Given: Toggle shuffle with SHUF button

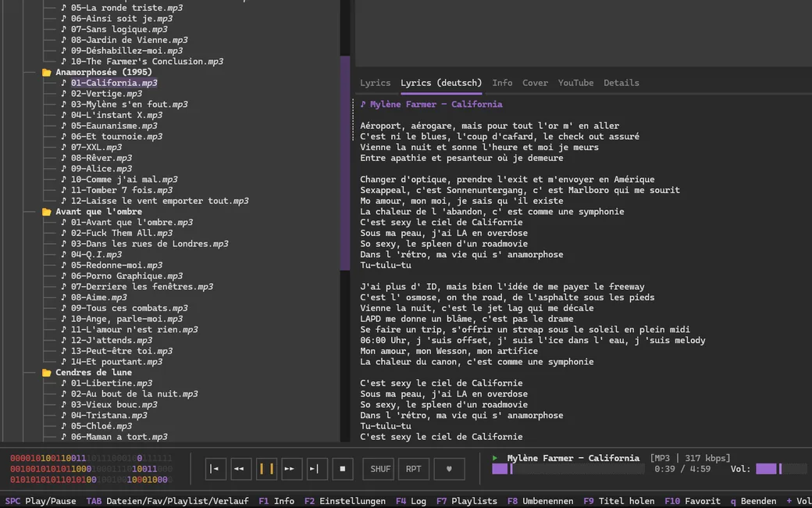Looking at the screenshot, I should [x=380, y=469].
